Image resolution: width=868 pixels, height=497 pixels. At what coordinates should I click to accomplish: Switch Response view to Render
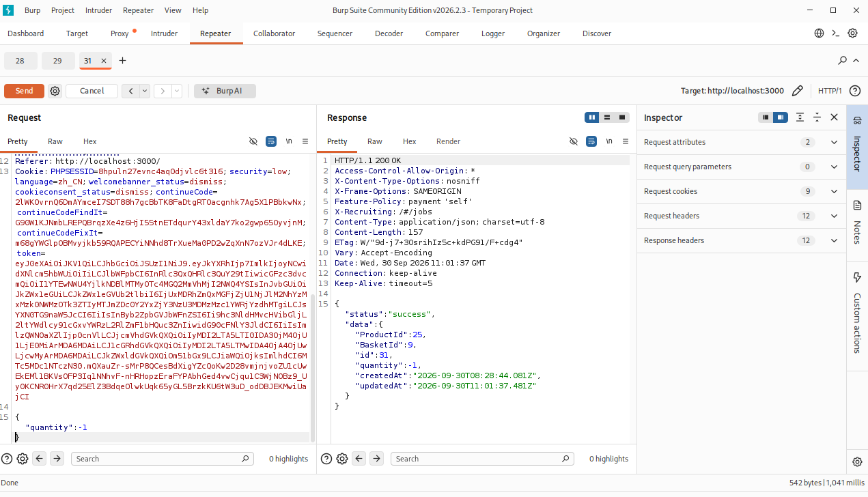(x=449, y=141)
